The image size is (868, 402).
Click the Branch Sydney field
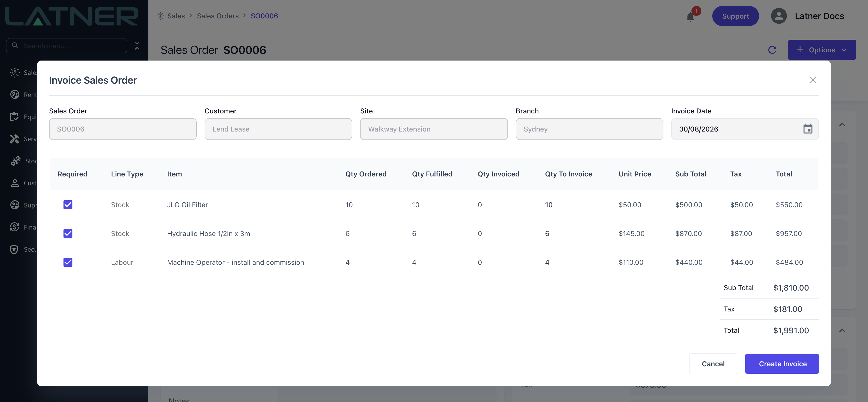point(589,129)
